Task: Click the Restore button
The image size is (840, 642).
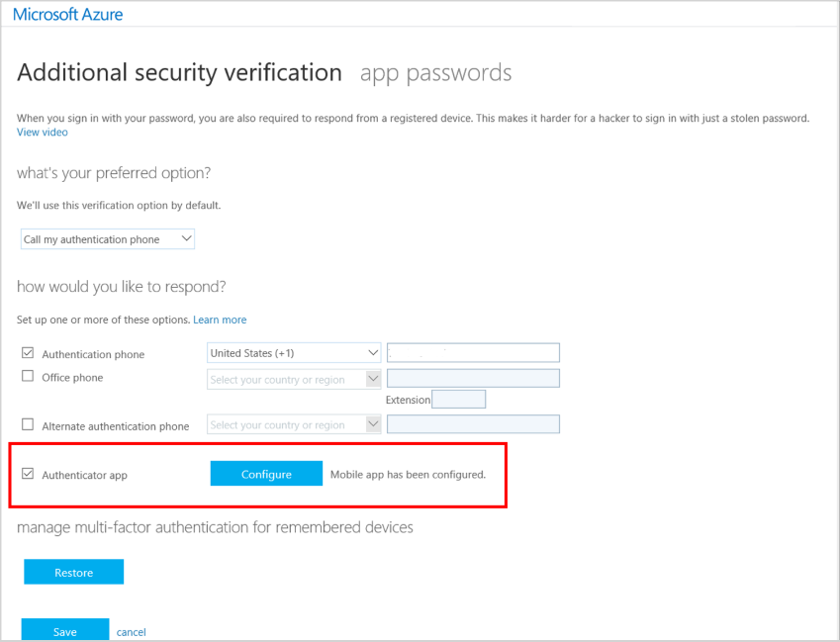Action: tap(73, 572)
